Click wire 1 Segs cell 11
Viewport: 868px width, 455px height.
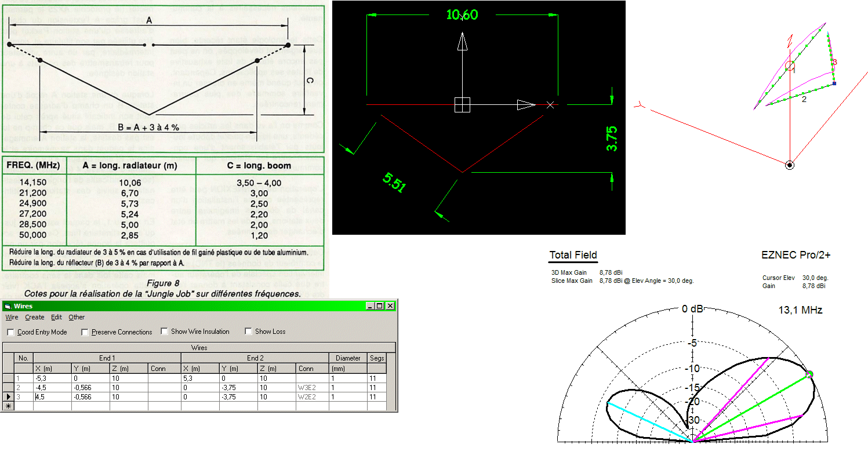pos(377,378)
